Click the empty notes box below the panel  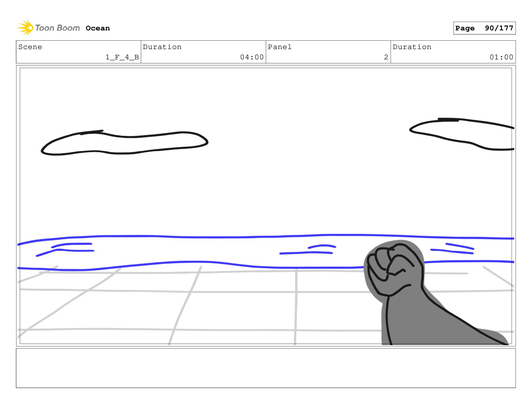coord(266,368)
